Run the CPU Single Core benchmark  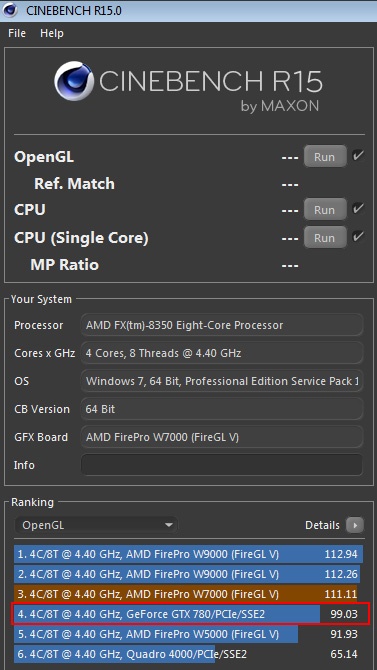325,237
